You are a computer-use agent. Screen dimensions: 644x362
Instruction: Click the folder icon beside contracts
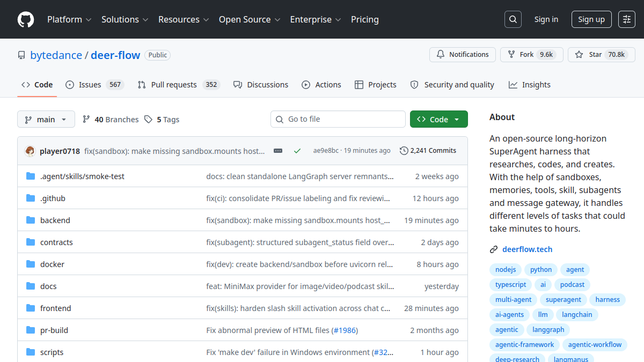(x=31, y=242)
